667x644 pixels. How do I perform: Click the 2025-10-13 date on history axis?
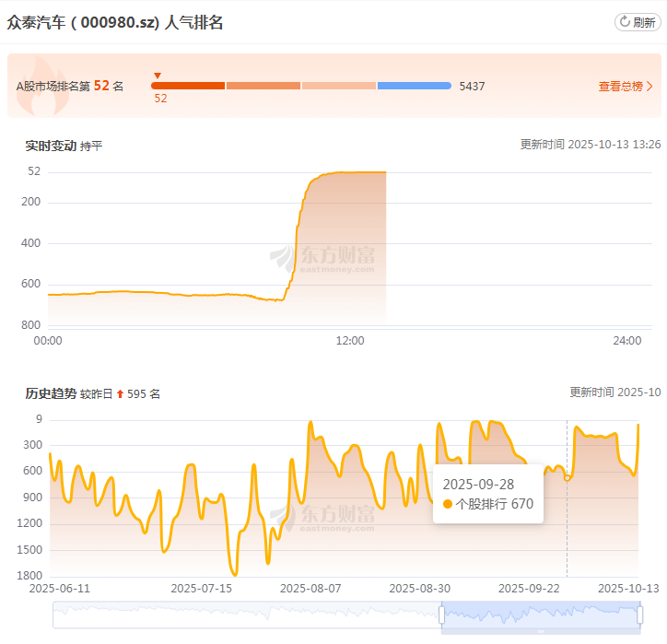[x=628, y=589]
